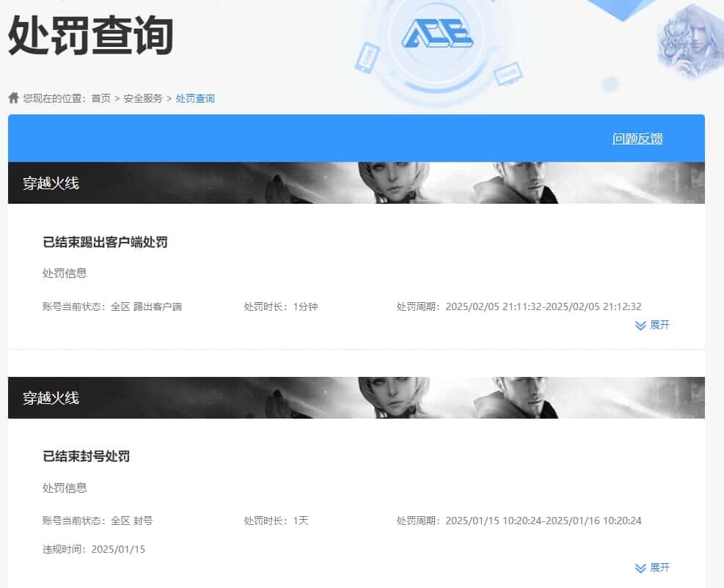Open the 问题反馈 feedback link

(x=637, y=139)
